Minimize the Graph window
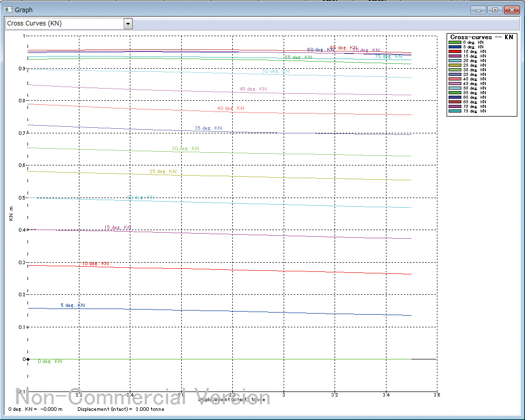 tap(478, 10)
